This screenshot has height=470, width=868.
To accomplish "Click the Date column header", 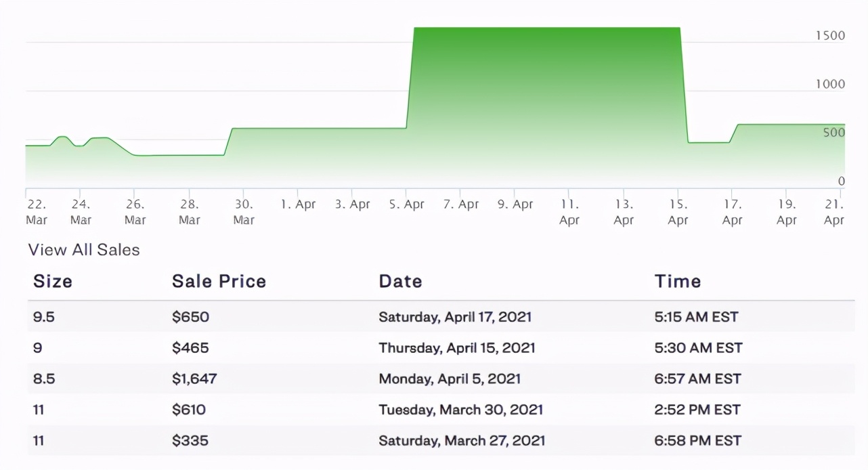I will point(400,282).
